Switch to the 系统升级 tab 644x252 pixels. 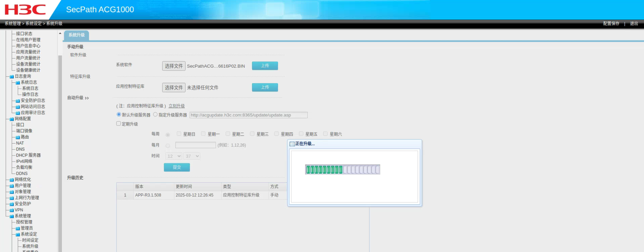77,35
